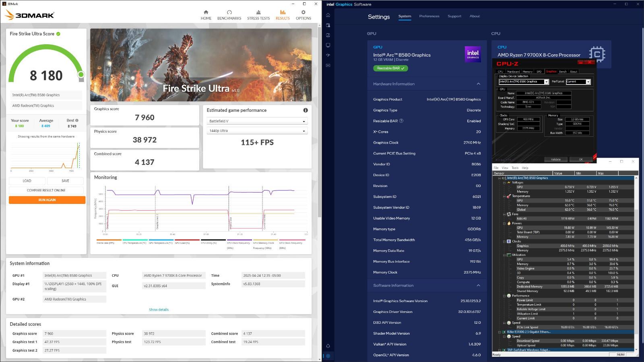Select the Memory tab in CPU-Z
644x362 pixels.
527,72
